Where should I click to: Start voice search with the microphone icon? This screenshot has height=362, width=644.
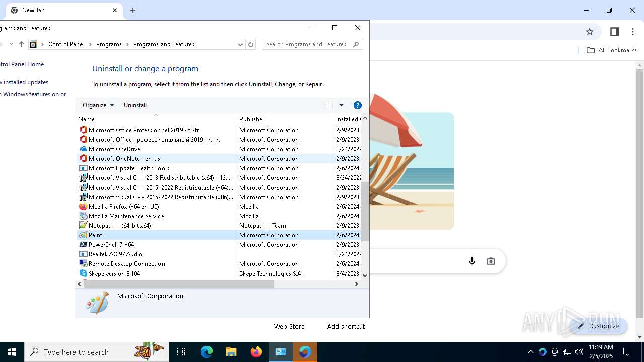(x=472, y=261)
